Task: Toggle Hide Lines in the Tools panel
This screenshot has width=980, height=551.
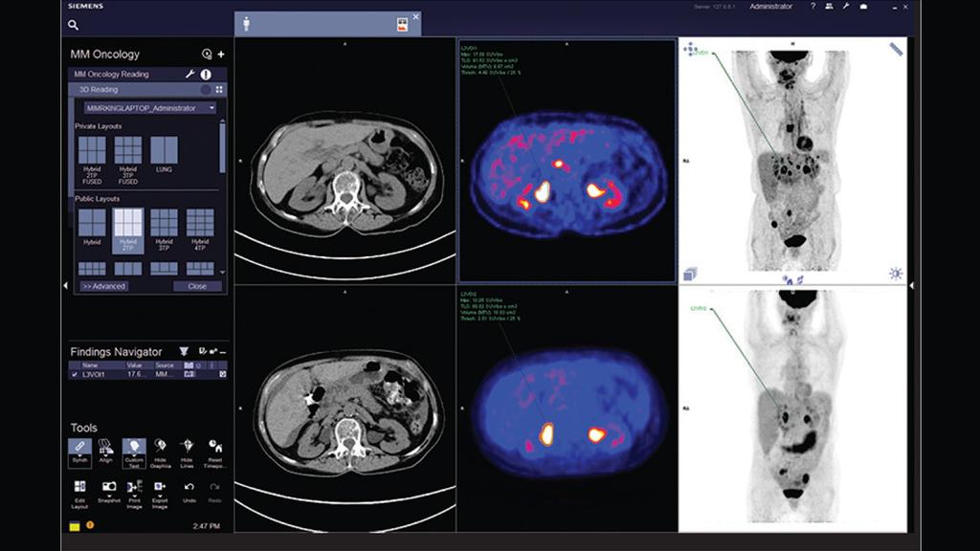Action: 186,445
